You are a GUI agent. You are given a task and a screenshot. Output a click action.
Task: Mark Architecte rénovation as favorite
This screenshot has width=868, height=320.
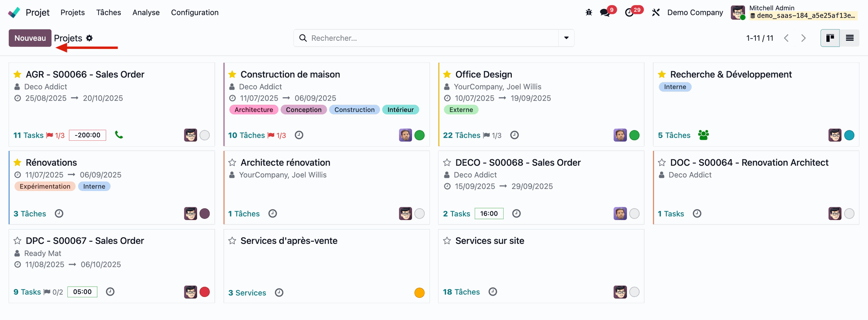point(232,162)
